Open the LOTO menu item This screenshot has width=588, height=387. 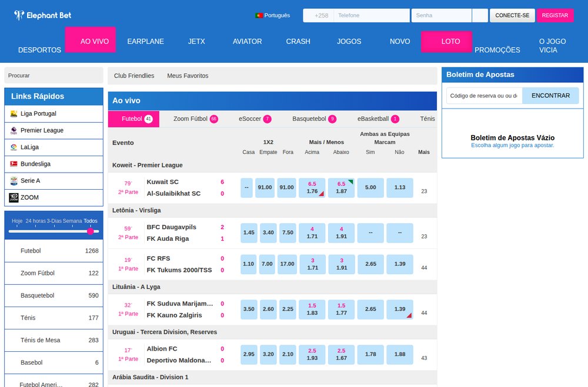[x=446, y=41]
